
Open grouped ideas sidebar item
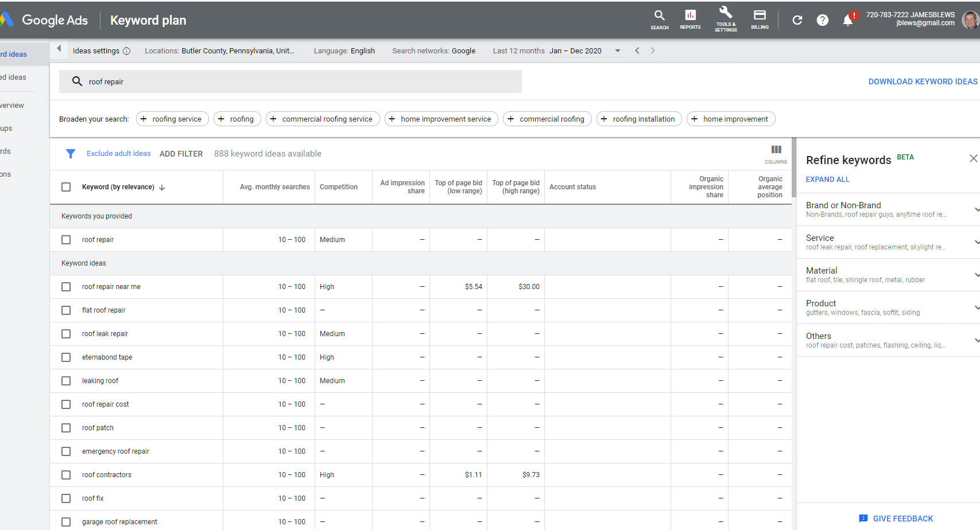click(13, 77)
